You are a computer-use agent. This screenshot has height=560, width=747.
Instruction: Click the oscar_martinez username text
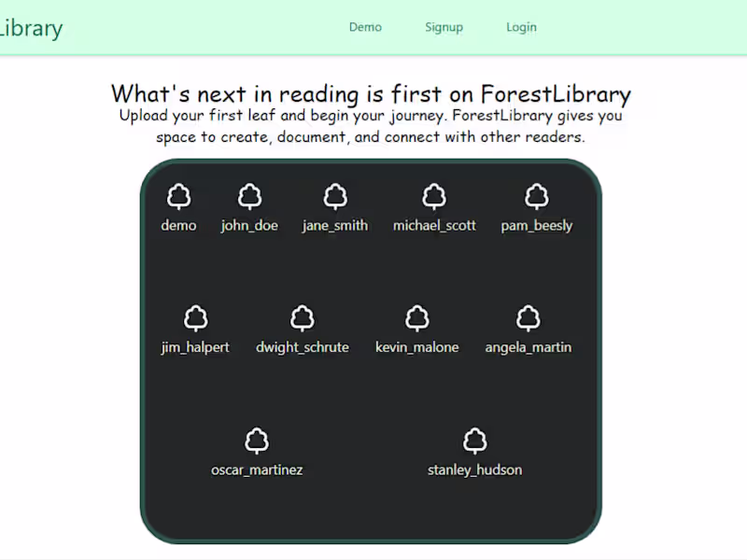click(x=257, y=470)
